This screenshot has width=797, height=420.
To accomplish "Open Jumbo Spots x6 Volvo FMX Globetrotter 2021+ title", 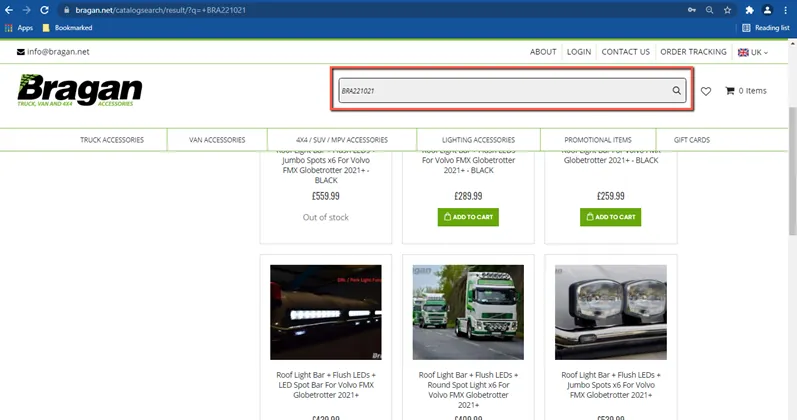I will [610, 385].
